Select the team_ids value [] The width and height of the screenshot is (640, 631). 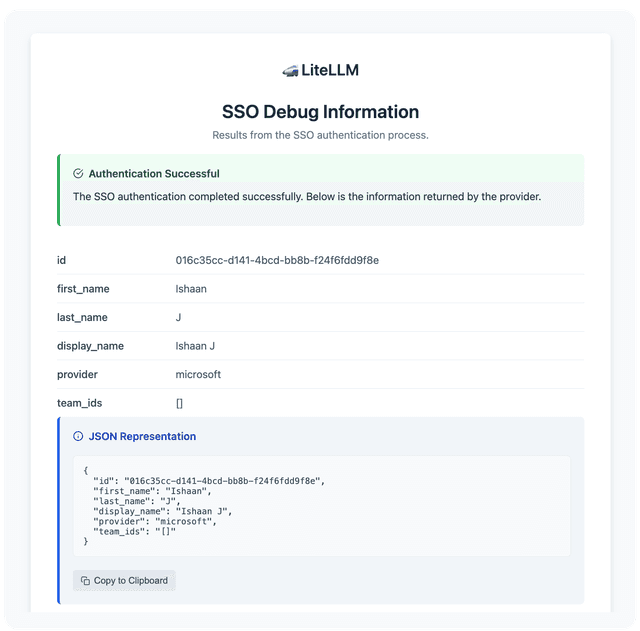(x=179, y=403)
